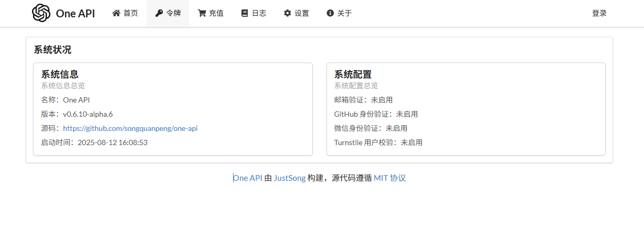
Task: Open the 日志 menu item
Action: pyautogui.click(x=254, y=13)
